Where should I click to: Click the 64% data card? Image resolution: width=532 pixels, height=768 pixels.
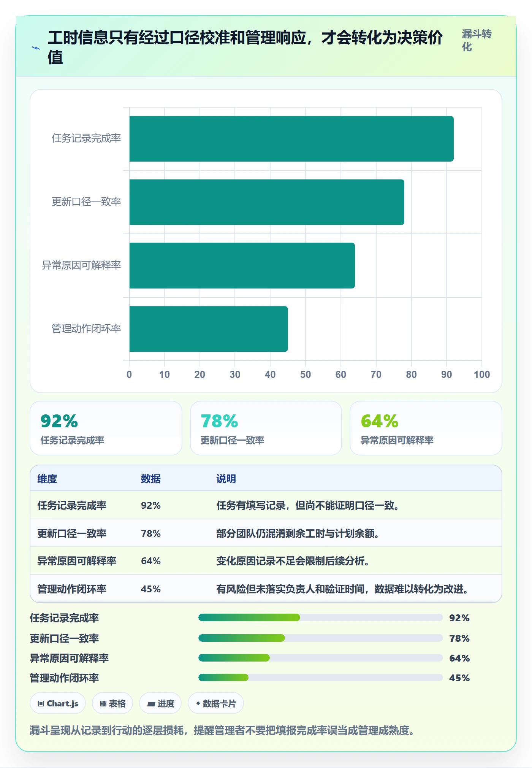tap(426, 428)
